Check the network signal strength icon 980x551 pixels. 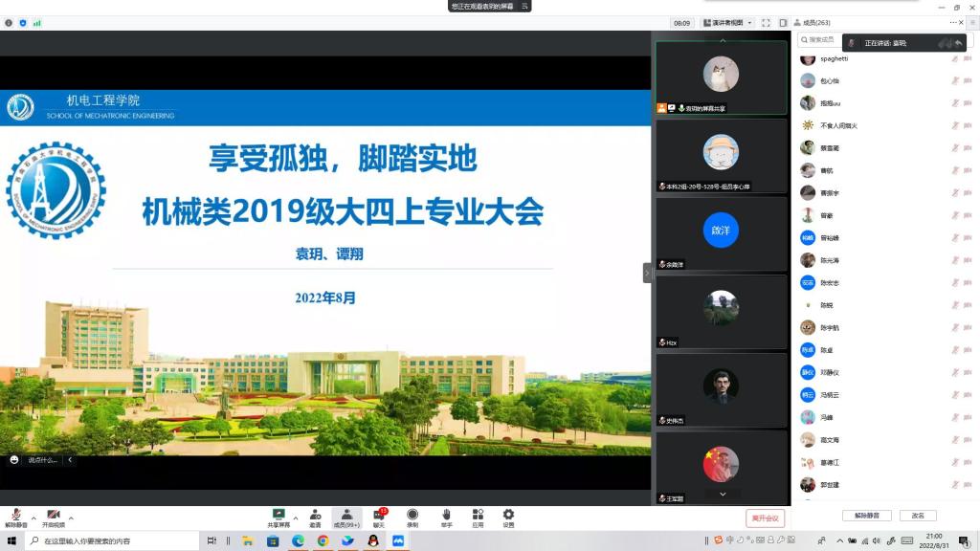pyautogui.click(x=37, y=23)
